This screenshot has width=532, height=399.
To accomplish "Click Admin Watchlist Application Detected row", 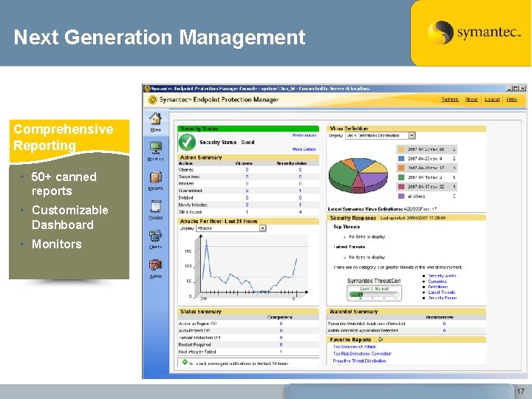I will [x=406, y=330].
